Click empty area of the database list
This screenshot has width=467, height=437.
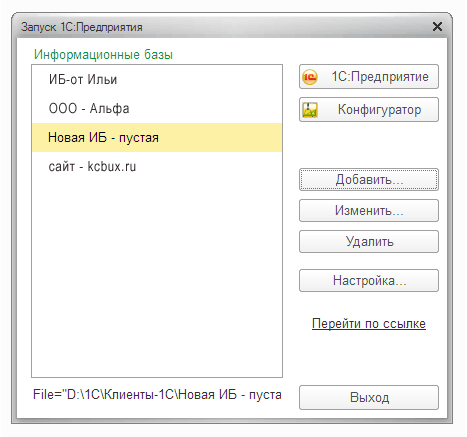tap(157, 280)
